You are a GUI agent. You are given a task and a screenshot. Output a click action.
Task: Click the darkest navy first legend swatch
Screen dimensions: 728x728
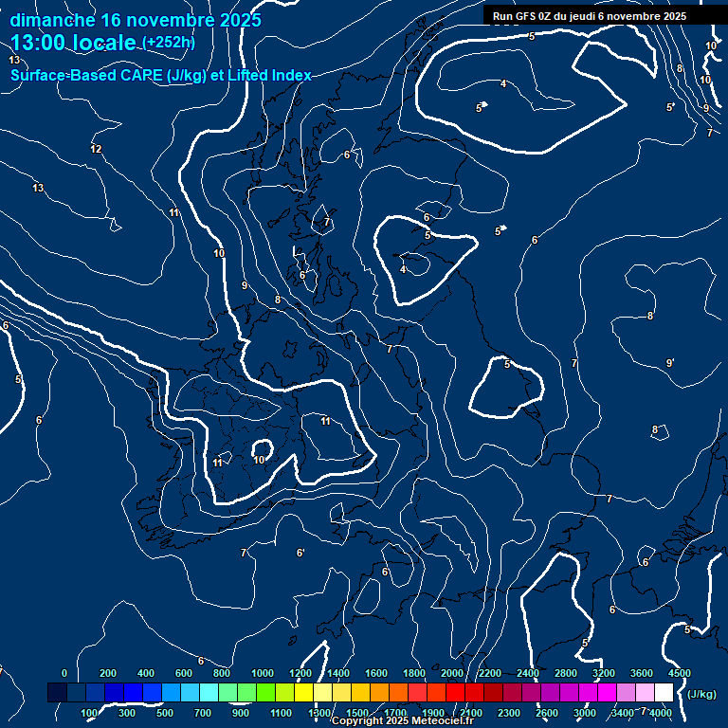point(58,692)
